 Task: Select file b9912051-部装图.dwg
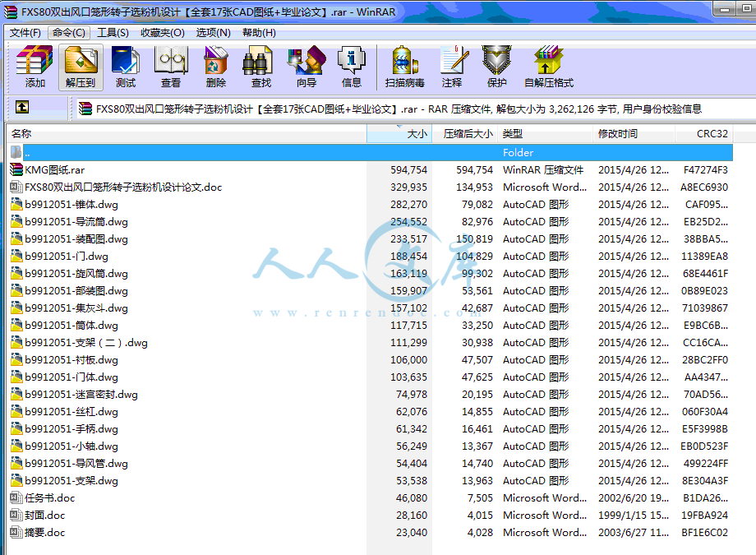76,290
